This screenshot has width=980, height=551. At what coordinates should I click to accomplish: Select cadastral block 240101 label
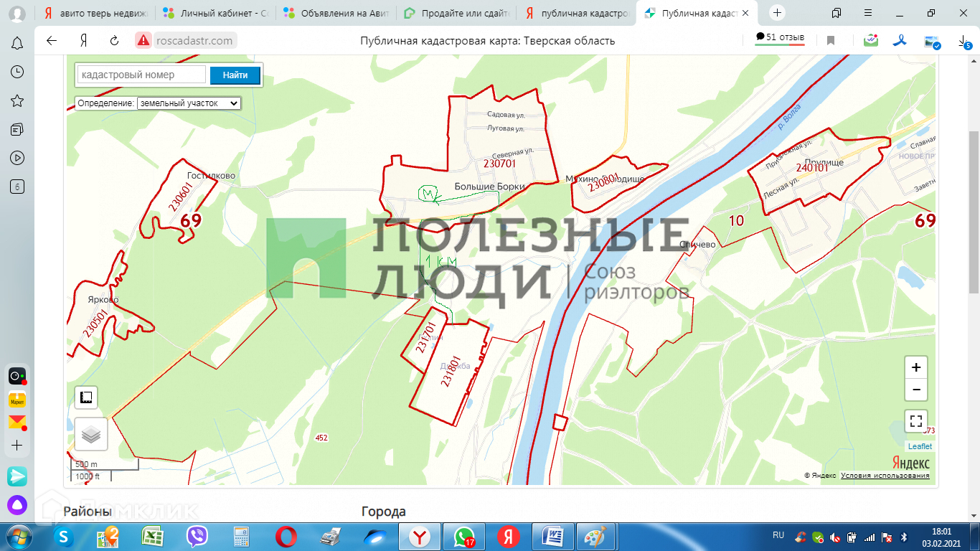(x=812, y=167)
